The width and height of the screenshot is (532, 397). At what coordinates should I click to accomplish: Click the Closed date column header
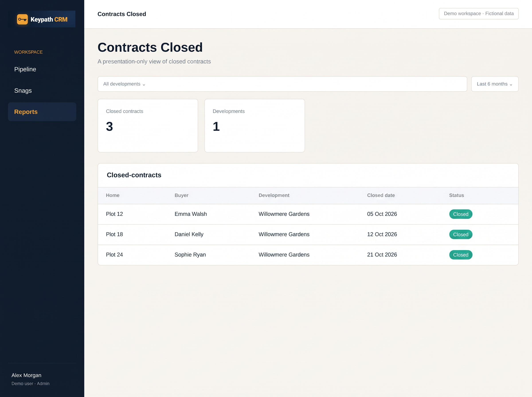[x=381, y=195]
